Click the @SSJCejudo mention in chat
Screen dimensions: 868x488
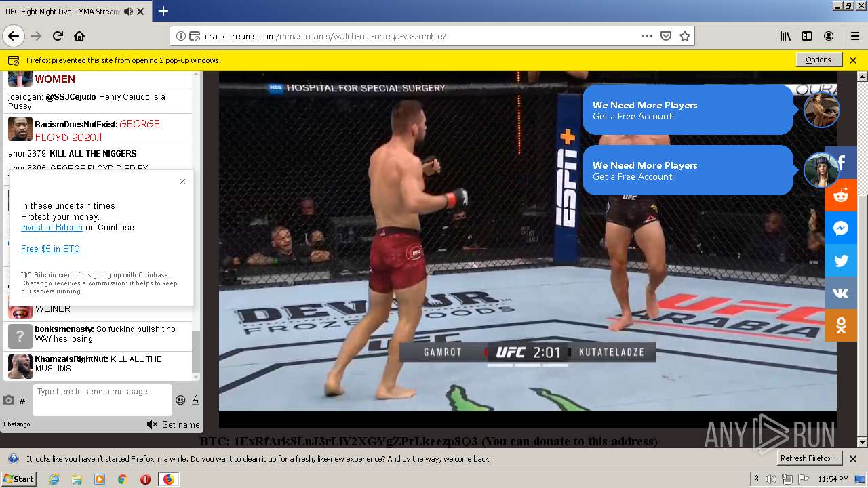(71, 97)
